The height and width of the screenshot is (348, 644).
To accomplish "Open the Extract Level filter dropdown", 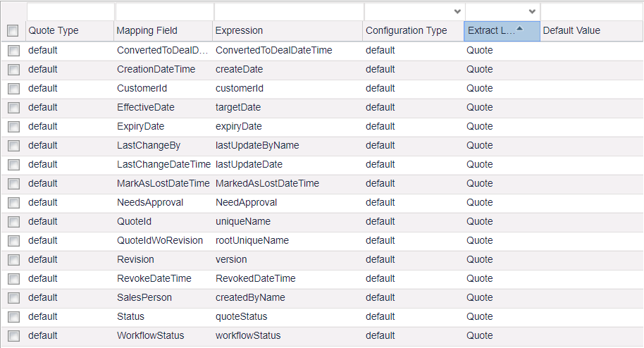I will pyautogui.click(x=532, y=12).
